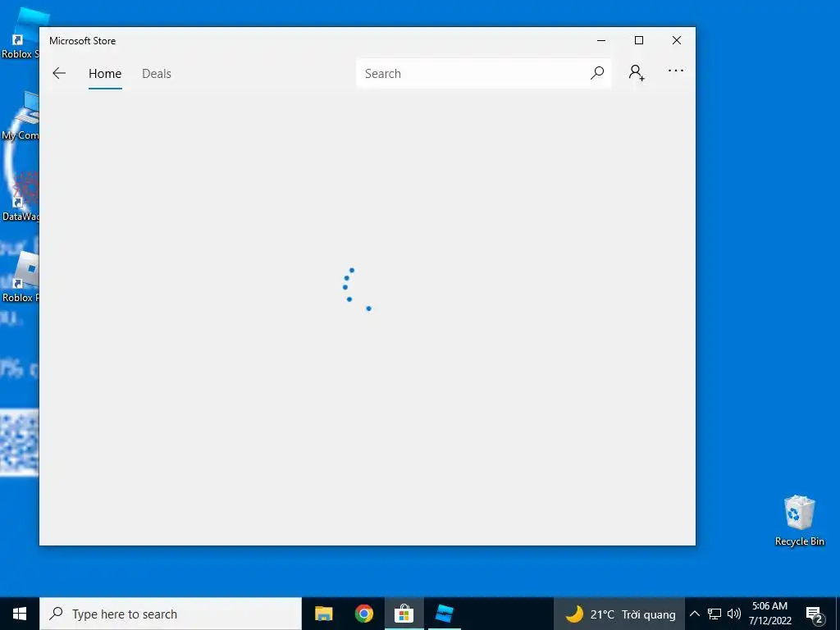The width and height of the screenshot is (840, 630).
Task: Open the Home tab in Microsoft Store
Action: point(105,73)
